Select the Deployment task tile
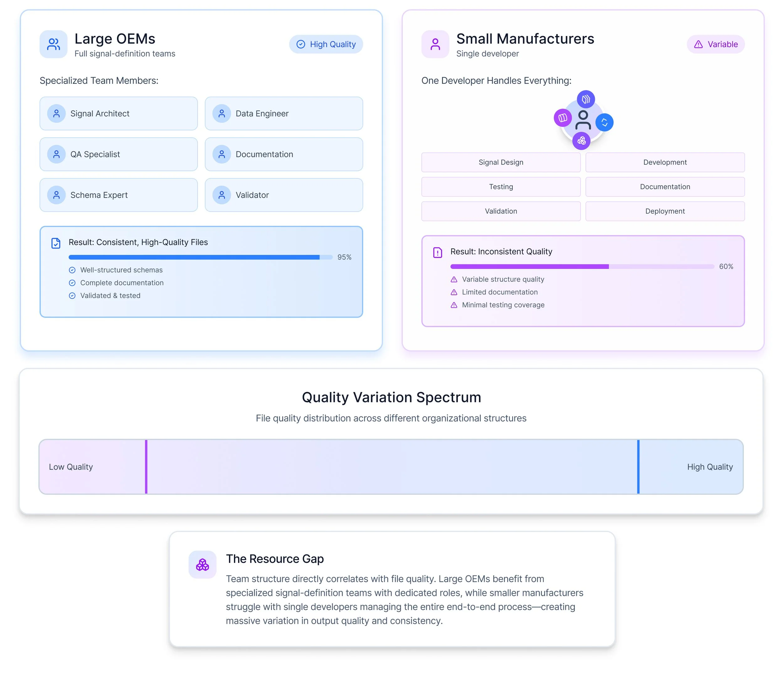The height and width of the screenshot is (674, 784). [x=665, y=211]
